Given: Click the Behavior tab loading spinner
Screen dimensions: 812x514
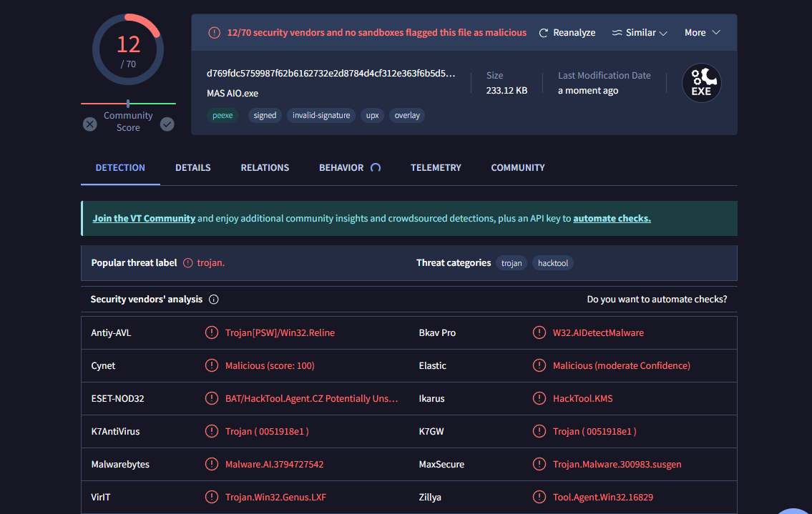Looking at the screenshot, I should coord(376,168).
